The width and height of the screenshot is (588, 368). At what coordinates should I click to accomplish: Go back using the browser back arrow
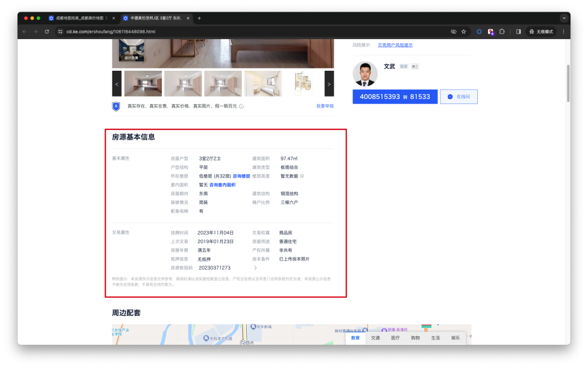pos(24,32)
